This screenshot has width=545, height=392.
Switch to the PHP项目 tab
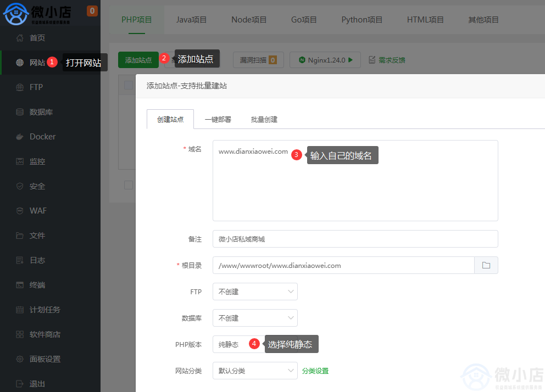[137, 20]
